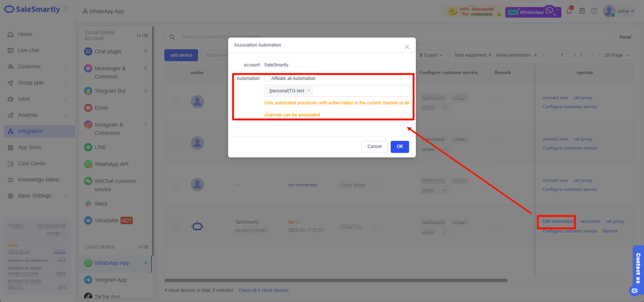Click the search magnifier icon

(172, 37)
